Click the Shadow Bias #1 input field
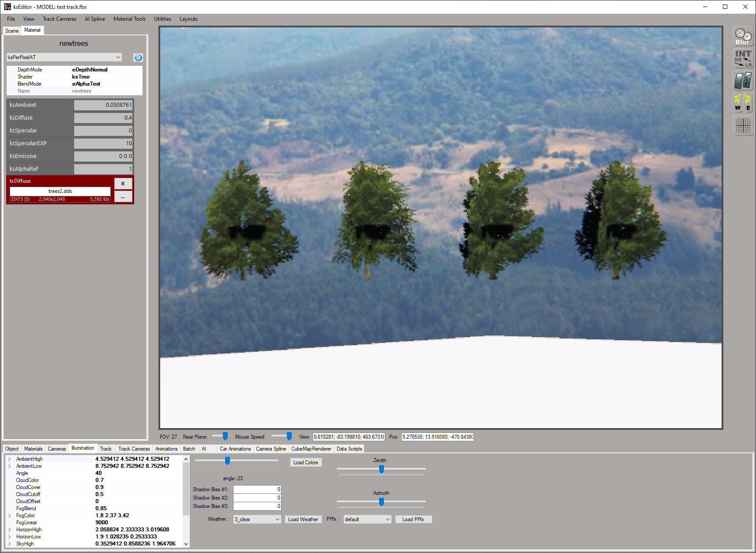 [257, 489]
